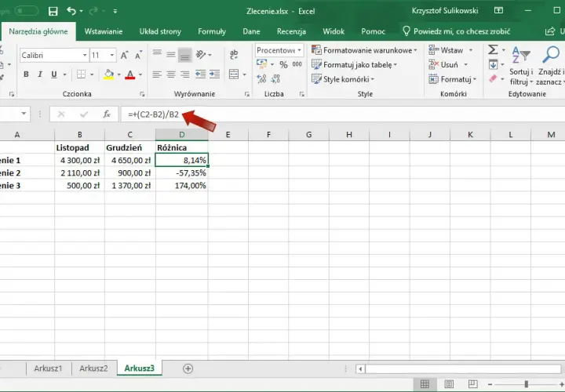The height and width of the screenshot is (392, 565).
Task: Toggle underline formatting
Action: coord(54,74)
